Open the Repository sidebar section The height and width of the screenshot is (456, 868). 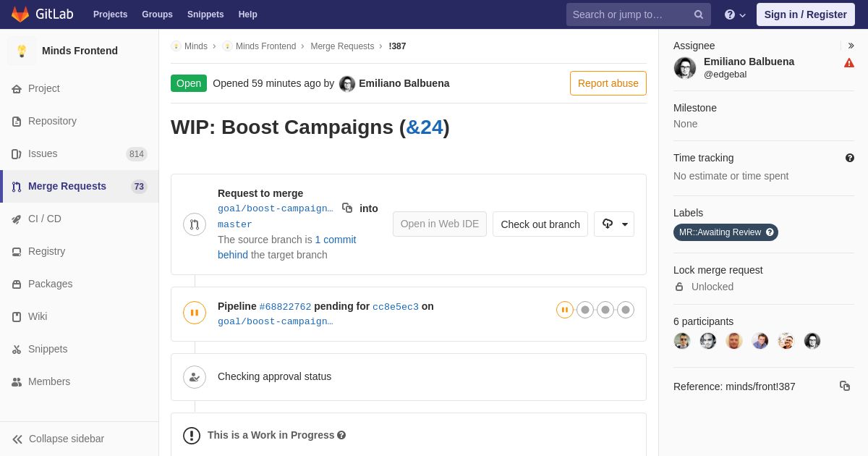point(80,121)
